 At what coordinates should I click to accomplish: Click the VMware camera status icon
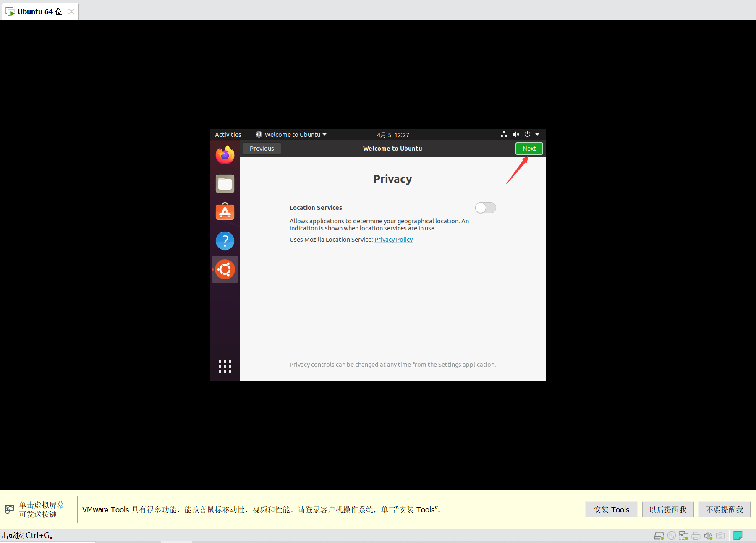point(720,536)
